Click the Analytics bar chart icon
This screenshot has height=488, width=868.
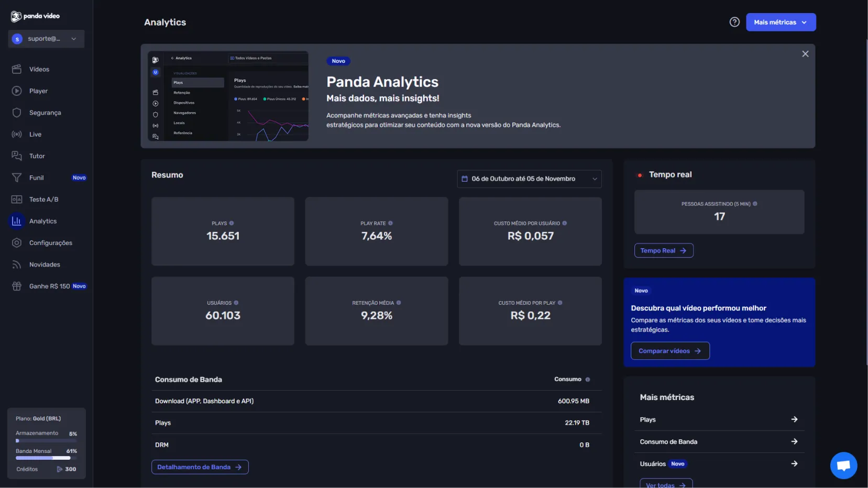coord(17,221)
